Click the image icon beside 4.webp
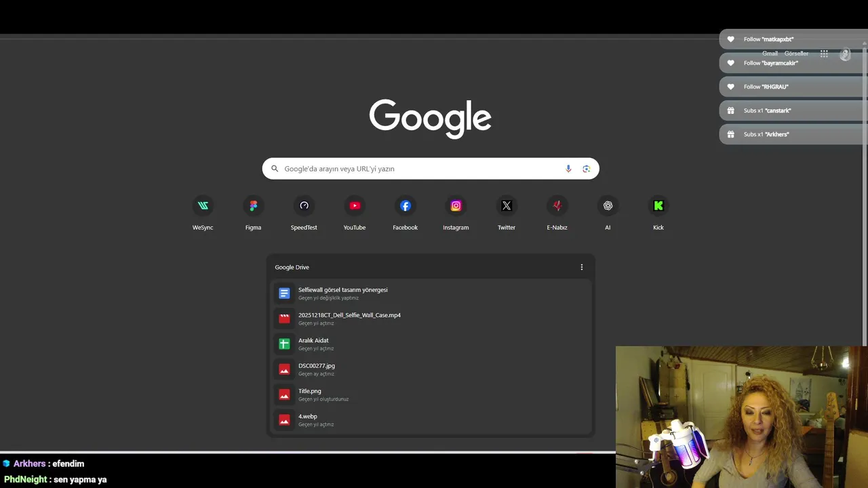Image resolution: width=868 pixels, height=488 pixels. pos(284,420)
